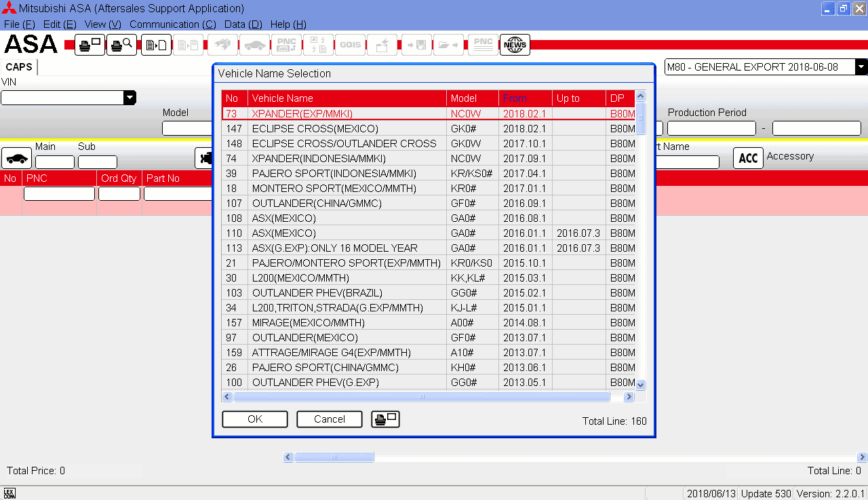
Task: Click the save-to-disk toolbar icon
Action: click(416, 45)
